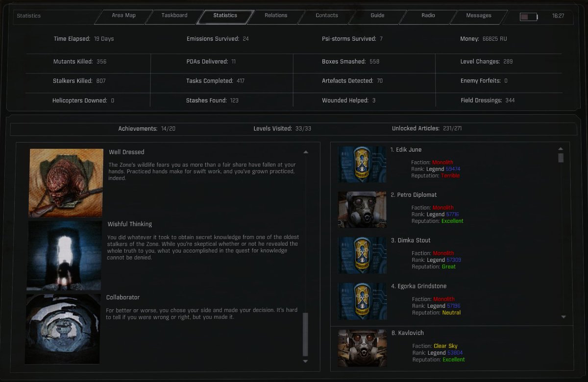Click Dimka Stout's 'Great' reputation label

pyautogui.click(x=448, y=267)
